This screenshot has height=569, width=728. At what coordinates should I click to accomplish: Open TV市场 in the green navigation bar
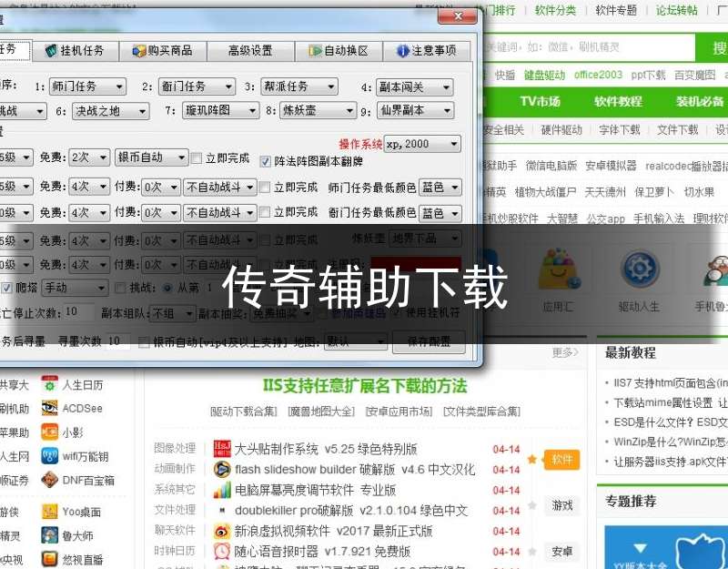pos(540,101)
